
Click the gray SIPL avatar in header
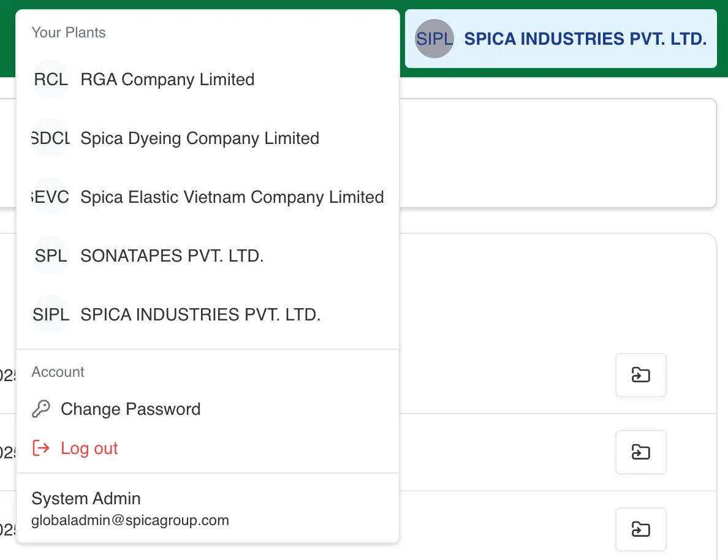(x=434, y=39)
